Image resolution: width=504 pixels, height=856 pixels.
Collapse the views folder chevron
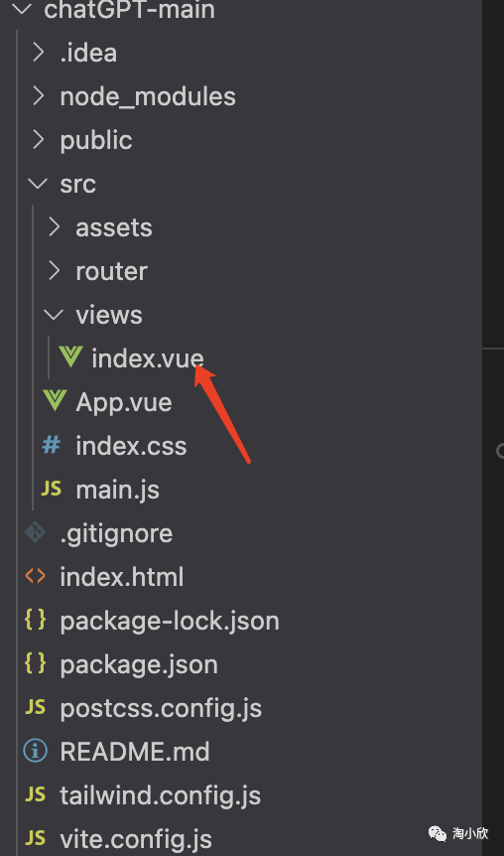pos(54,315)
